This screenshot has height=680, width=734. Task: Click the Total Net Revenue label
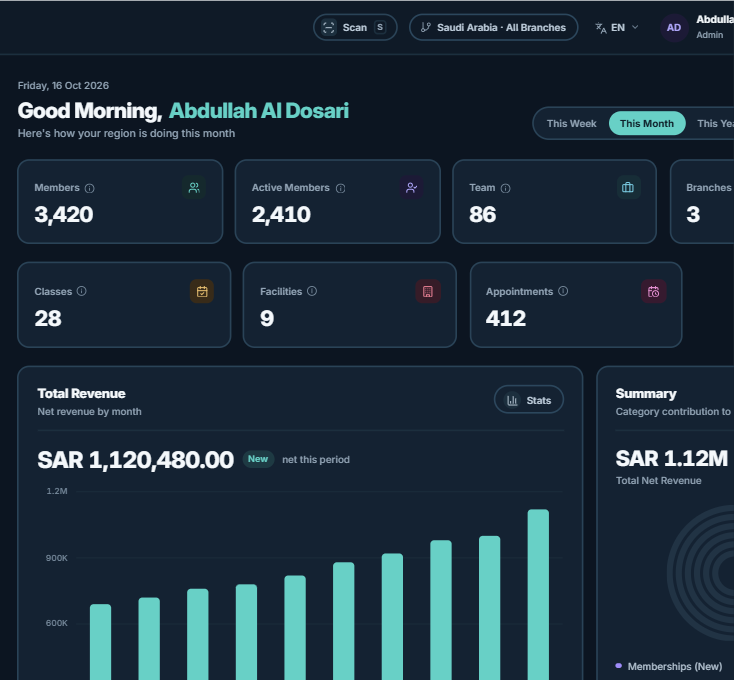(658, 481)
